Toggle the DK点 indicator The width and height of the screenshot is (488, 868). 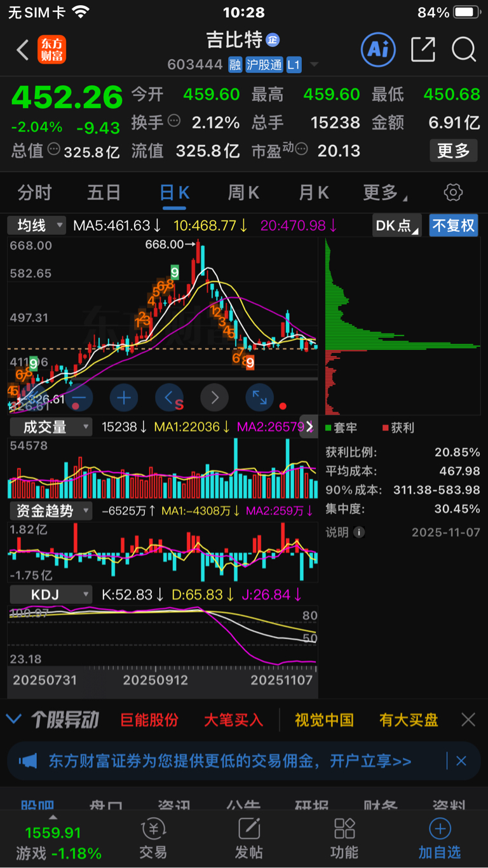[x=397, y=226]
